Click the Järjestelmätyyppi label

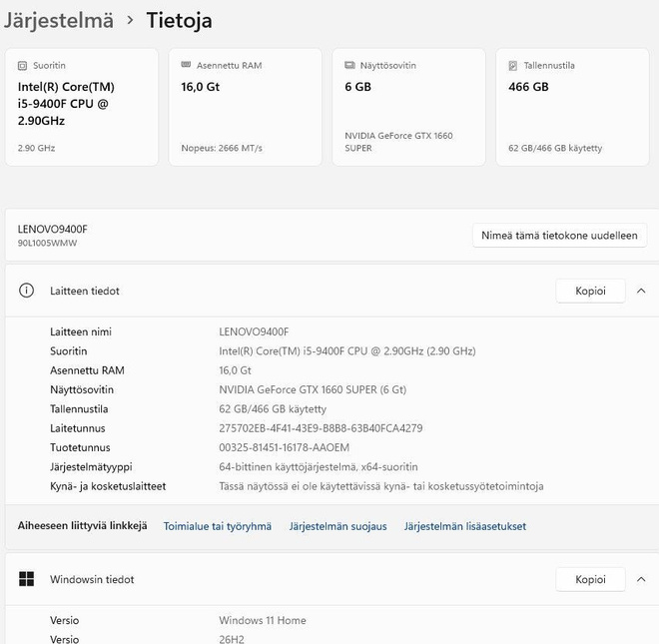91,467
